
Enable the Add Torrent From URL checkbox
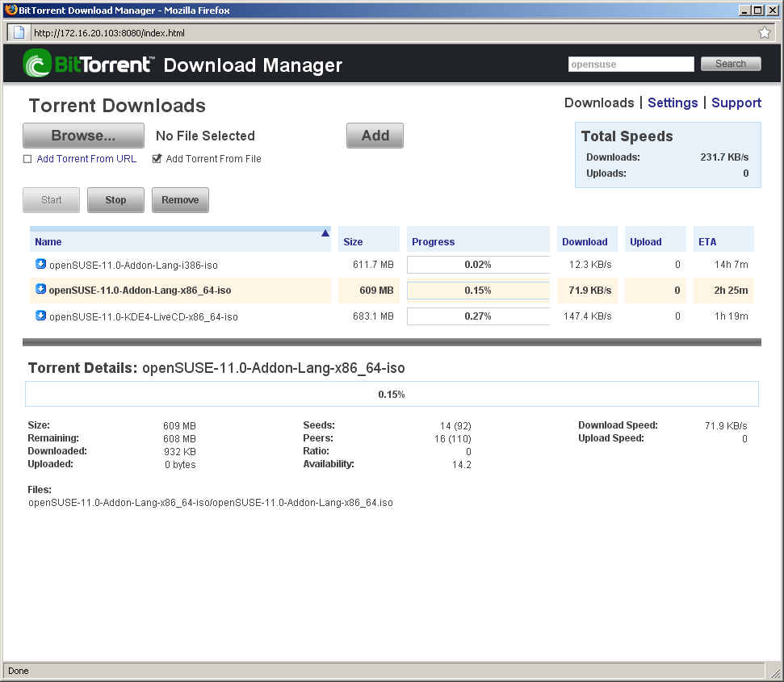[x=27, y=159]
